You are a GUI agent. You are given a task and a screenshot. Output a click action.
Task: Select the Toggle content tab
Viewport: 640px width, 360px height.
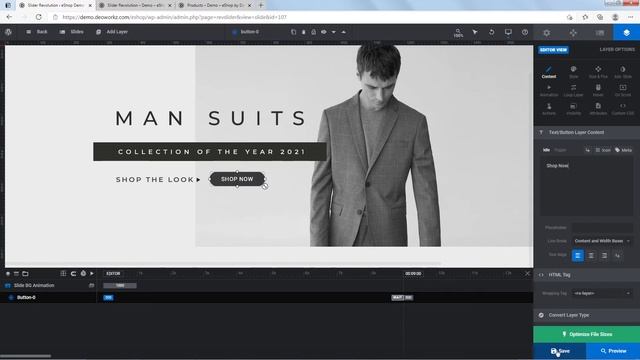click(x=560, y=150)
